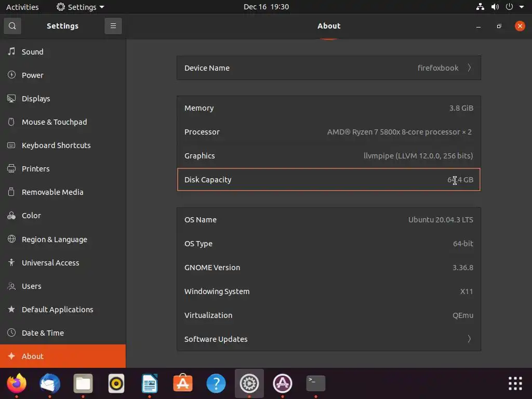Click the volume icon in top bar
The height and width of the screenshot is (399, 532).
495,7
